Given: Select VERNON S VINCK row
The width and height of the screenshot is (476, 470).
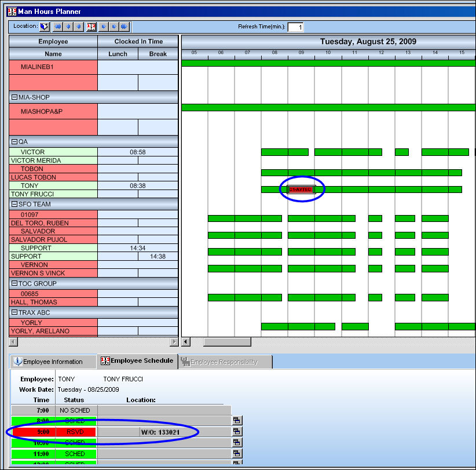Looking at the screenshot, I should pyautogui.click(x=53, y=273).
